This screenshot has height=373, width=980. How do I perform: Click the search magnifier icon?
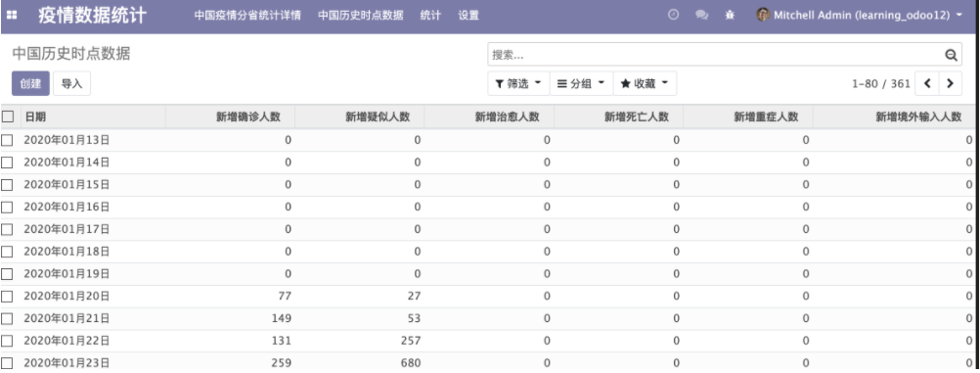[x=951, y=55]
